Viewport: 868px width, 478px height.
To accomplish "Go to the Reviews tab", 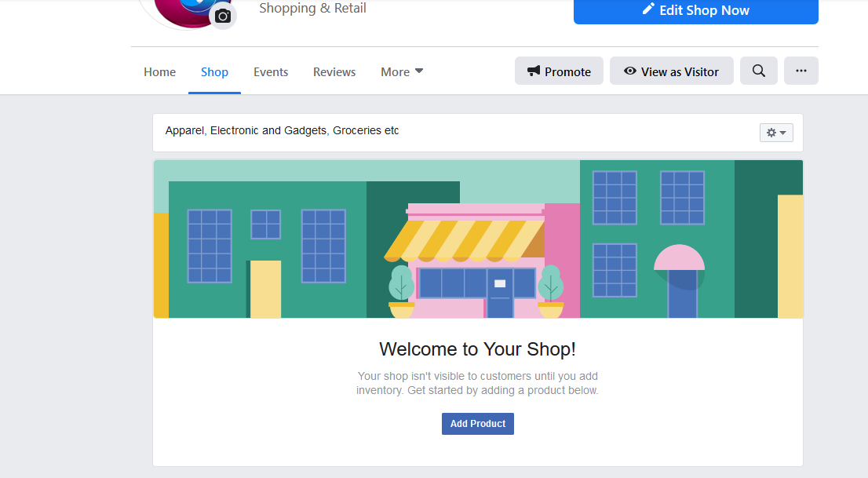I will 334,72.
